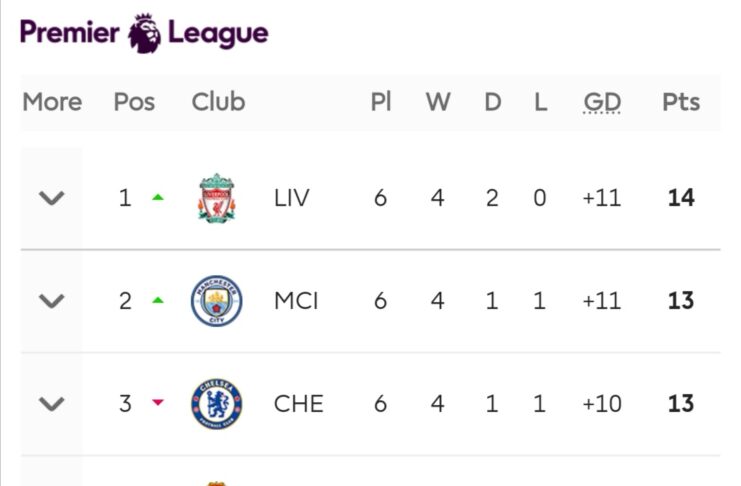
Task: Click the Premier League lion logo
Action: pyautogui.click(x=144, y=32)
